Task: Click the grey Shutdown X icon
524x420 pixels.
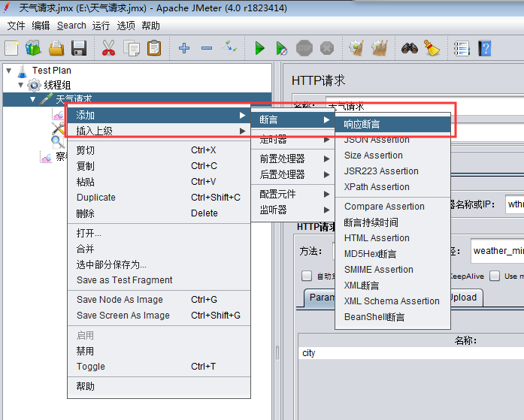Action: pos(327,48)
